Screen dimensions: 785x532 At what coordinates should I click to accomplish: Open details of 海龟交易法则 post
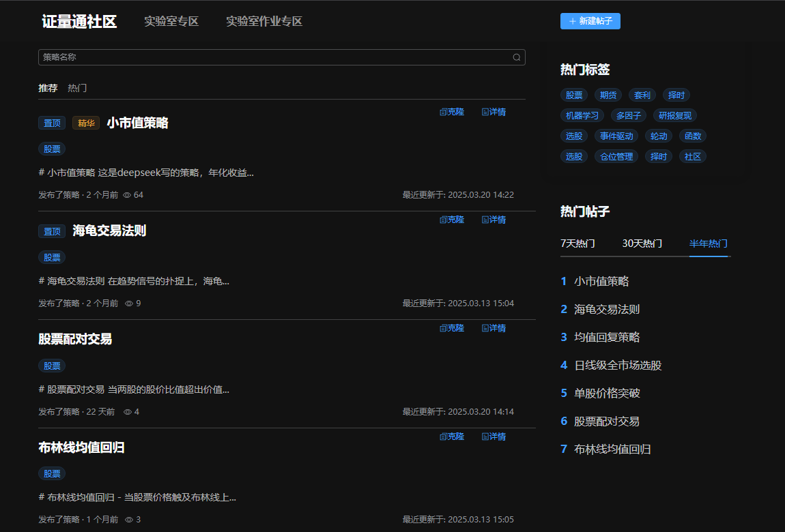(494, 220)
